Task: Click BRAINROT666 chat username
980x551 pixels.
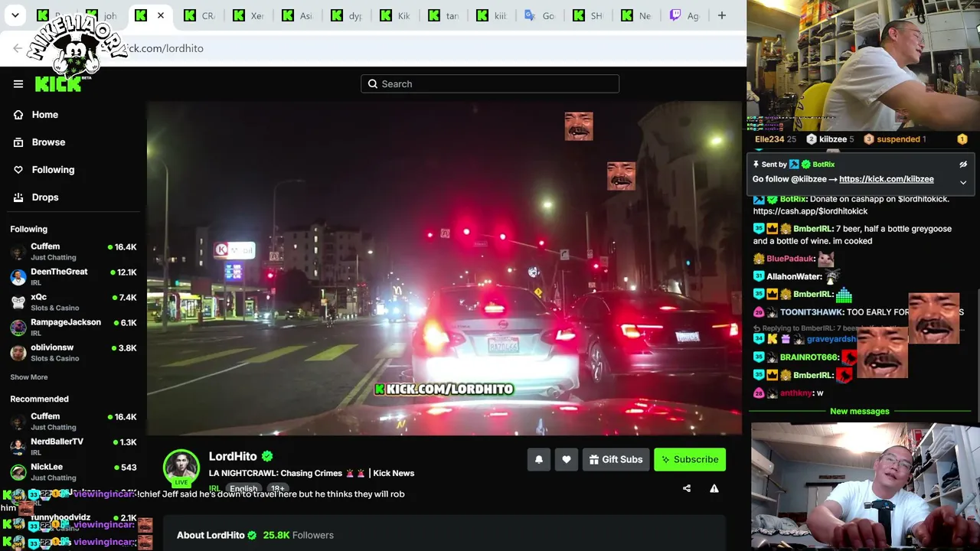Action: (810, 357)
